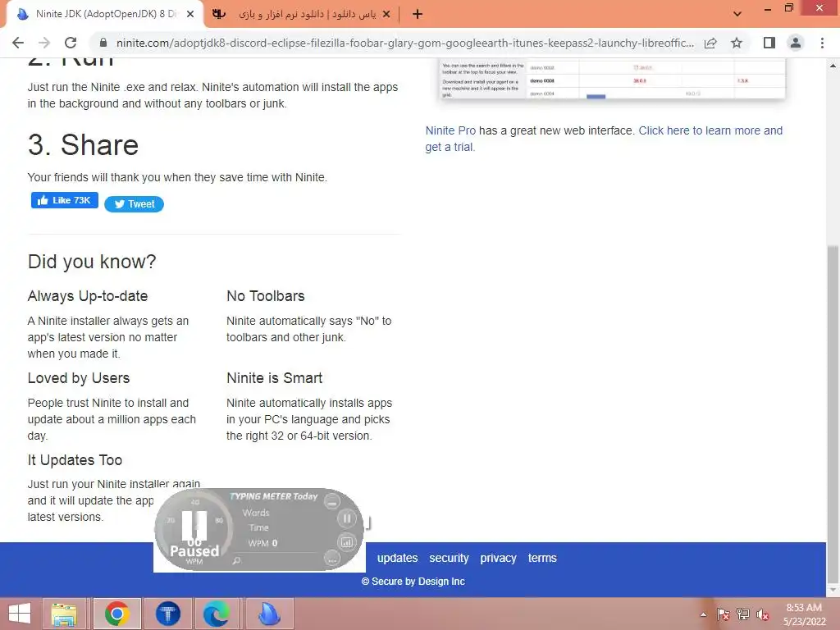
Task: Close the Ninite JDK tab
Action: [x=190, y=15]
